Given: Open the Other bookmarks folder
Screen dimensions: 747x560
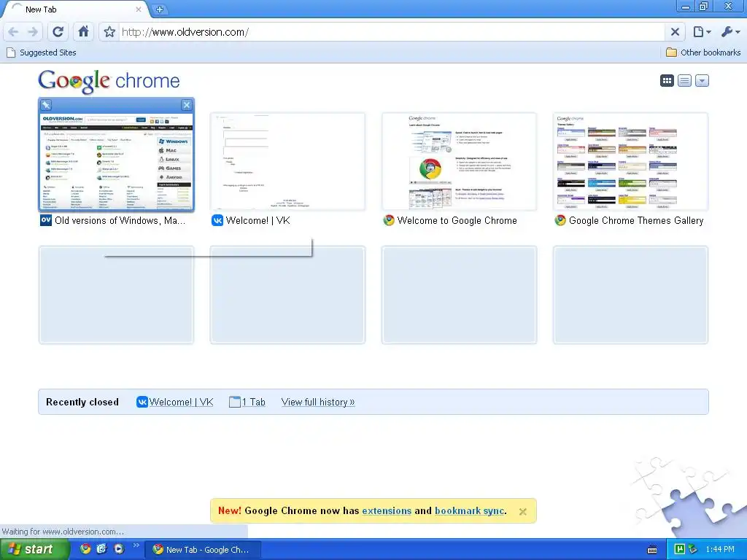Looking at the screenshot, I should [703, 52].
